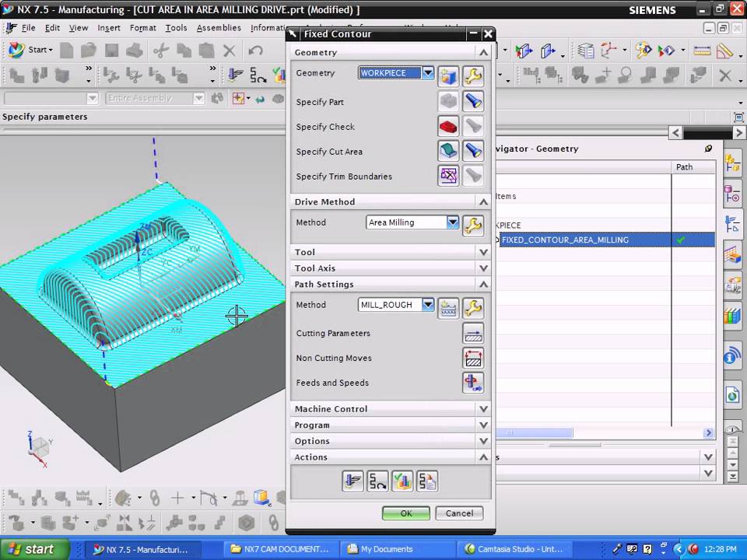Click the Print toolbar icon
Viewport: 747px width, 560px height.
135,50
